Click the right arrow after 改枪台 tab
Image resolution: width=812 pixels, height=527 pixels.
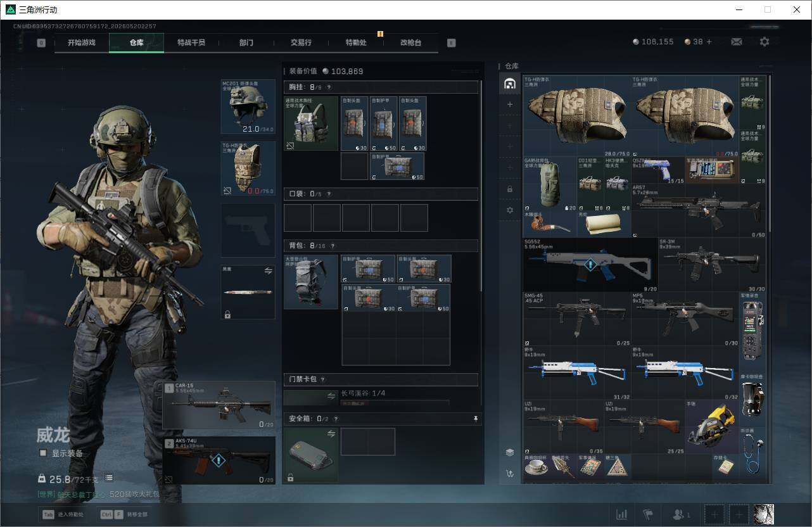pyautogui.click(x=452, y=43)
